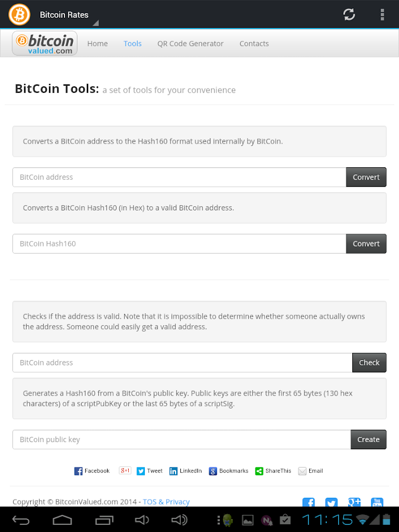This screenshot has height=532, width=399.
Task: Tap the orange Bitcoin app icon
Action: pos(19,14)
